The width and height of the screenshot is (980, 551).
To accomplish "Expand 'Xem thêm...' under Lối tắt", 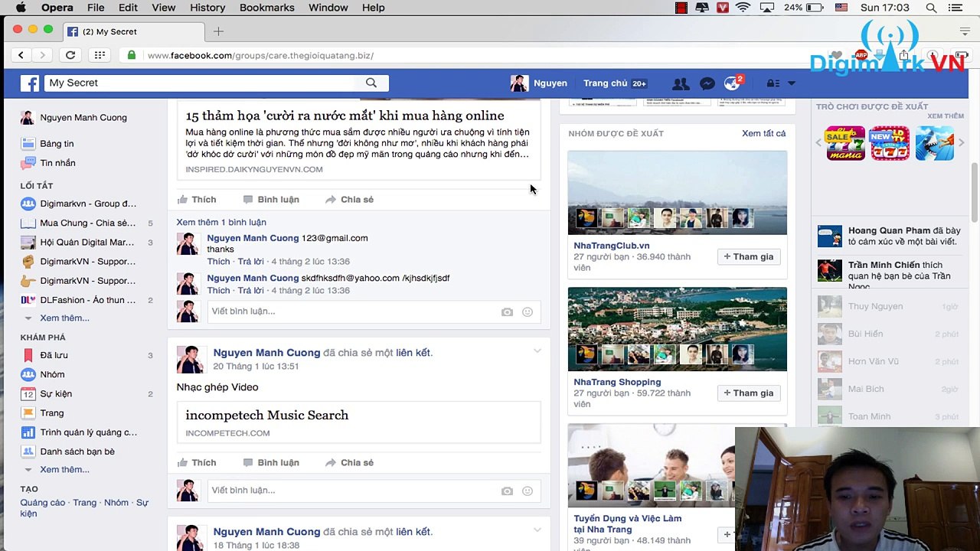I will tap(64, 318).
